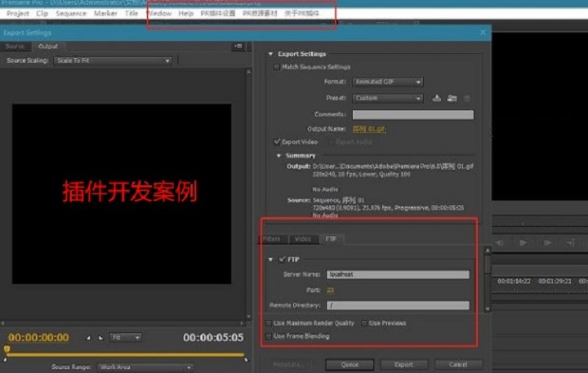The height and width of the screenshot is (373, 588).
Task: Open the Preset dropdown showing Custom
Action: pyautogui.click(x=387, y=98)
